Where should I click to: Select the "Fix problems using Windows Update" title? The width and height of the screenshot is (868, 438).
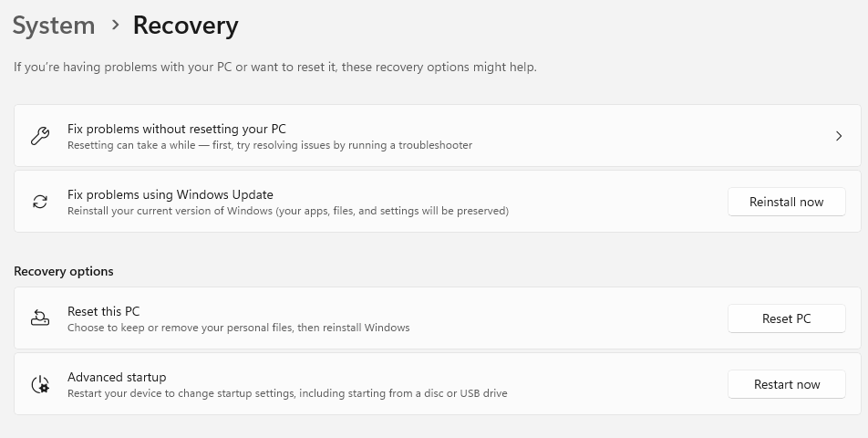[x=170, y=194]
